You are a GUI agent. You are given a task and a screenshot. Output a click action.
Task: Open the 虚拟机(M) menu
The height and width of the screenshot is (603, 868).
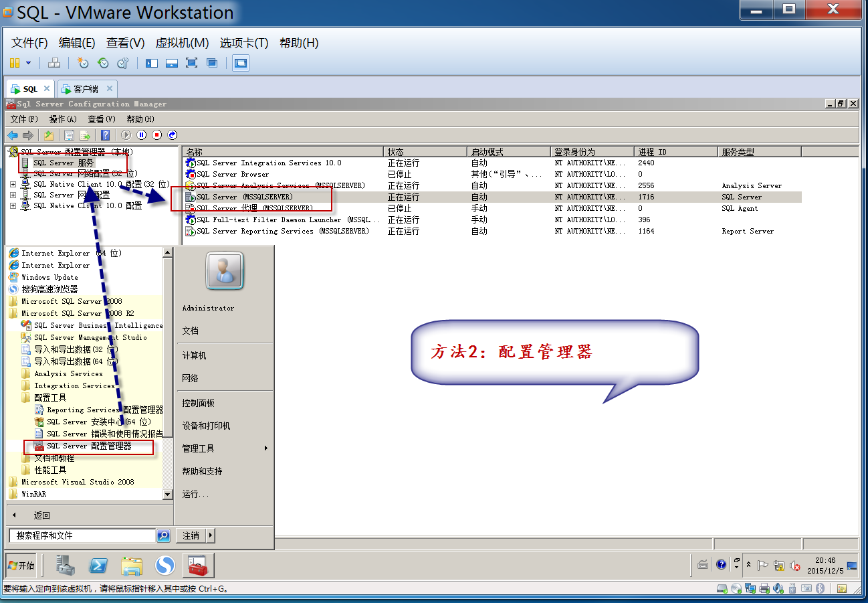(x=182, y=43)
